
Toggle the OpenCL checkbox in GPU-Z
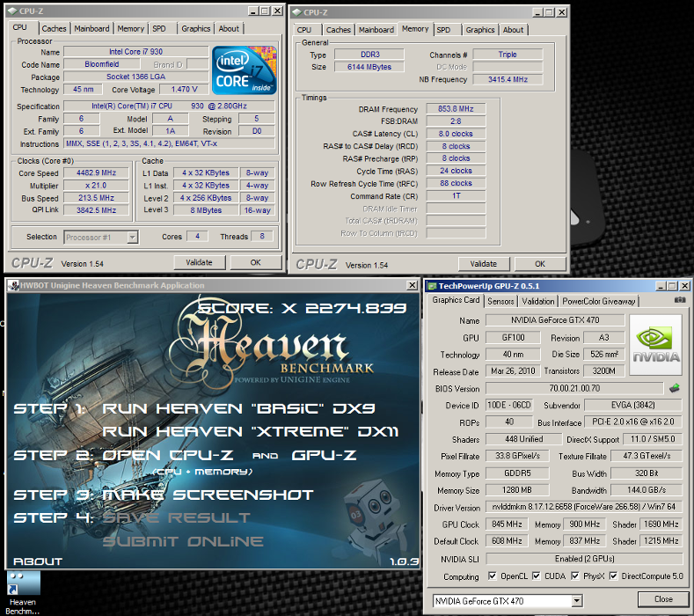[493, 576]
